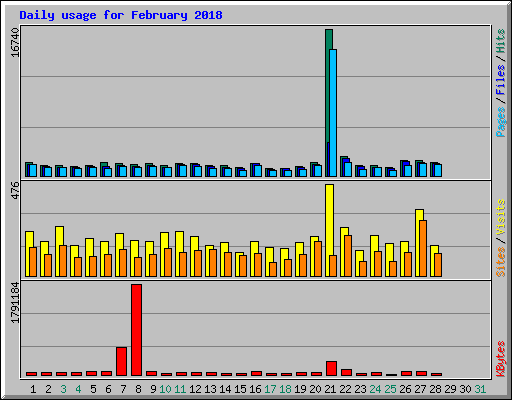Click day label 26 on the x-axis

pyautogui.click(x=405, y=389)
